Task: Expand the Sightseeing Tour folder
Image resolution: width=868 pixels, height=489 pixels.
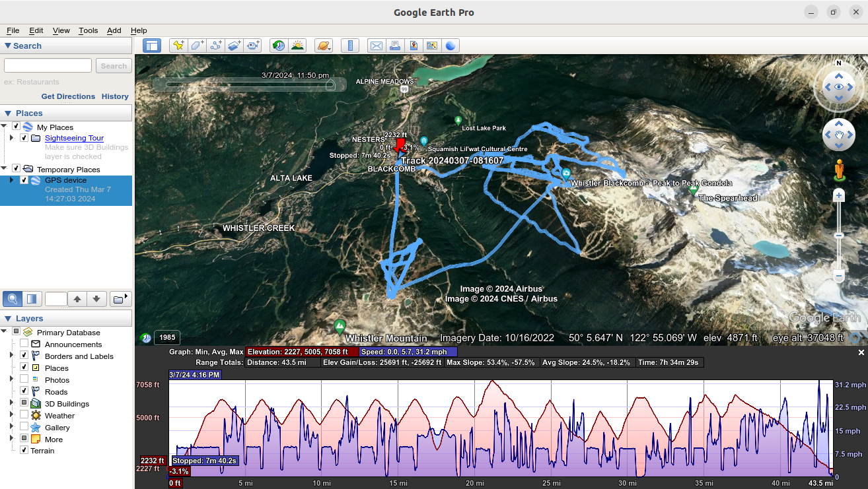Action: [11, 138]
